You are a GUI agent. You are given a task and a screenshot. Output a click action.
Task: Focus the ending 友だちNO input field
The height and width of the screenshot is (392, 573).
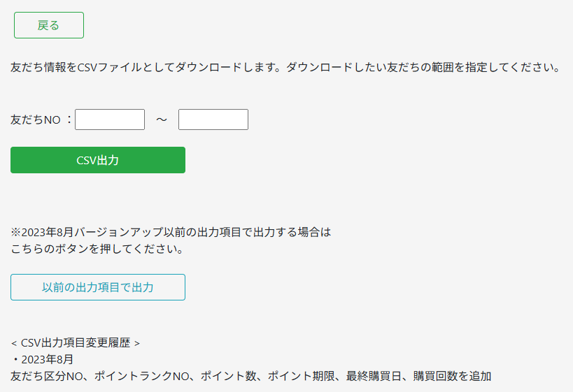(213, 119)
